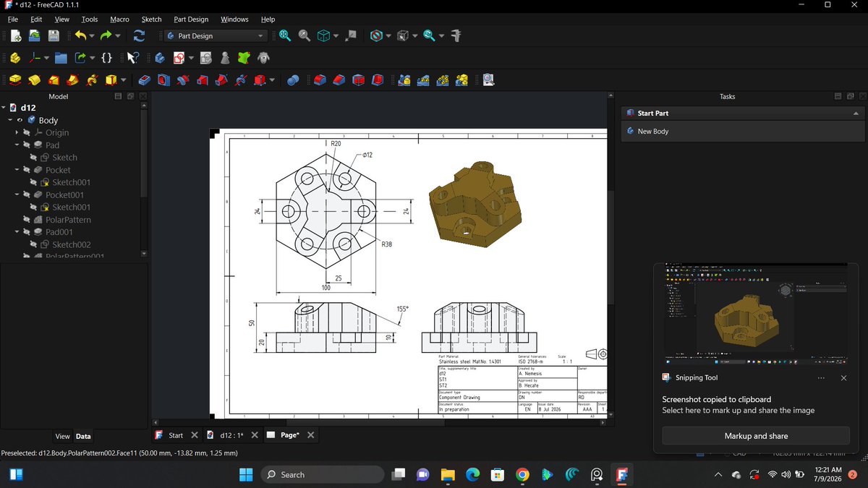868x488 pixels.
Task: Open additive primitive dropdown arrow
Action: tap(123, 80)
